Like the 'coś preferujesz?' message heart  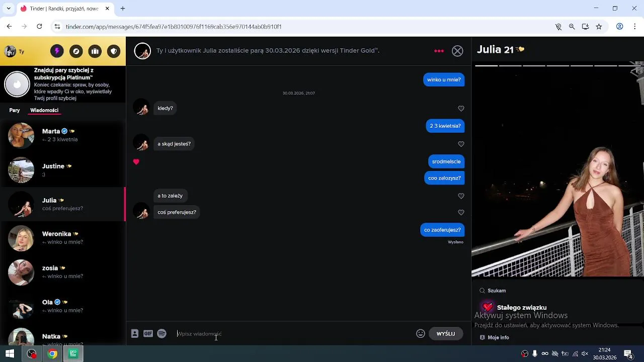(x=461, y=213)
